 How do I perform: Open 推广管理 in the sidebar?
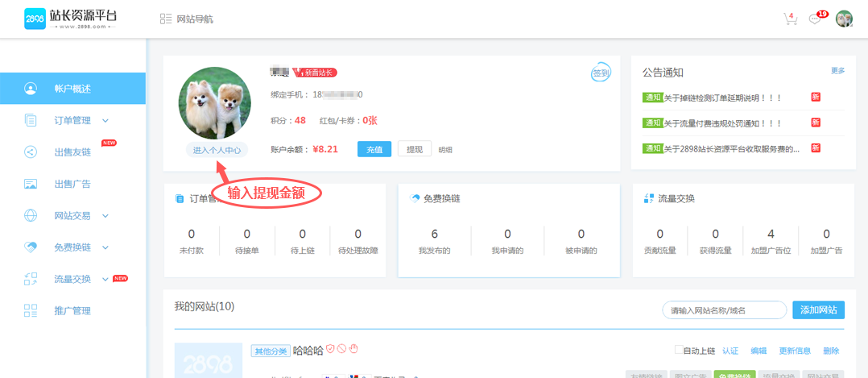point(72,311)
